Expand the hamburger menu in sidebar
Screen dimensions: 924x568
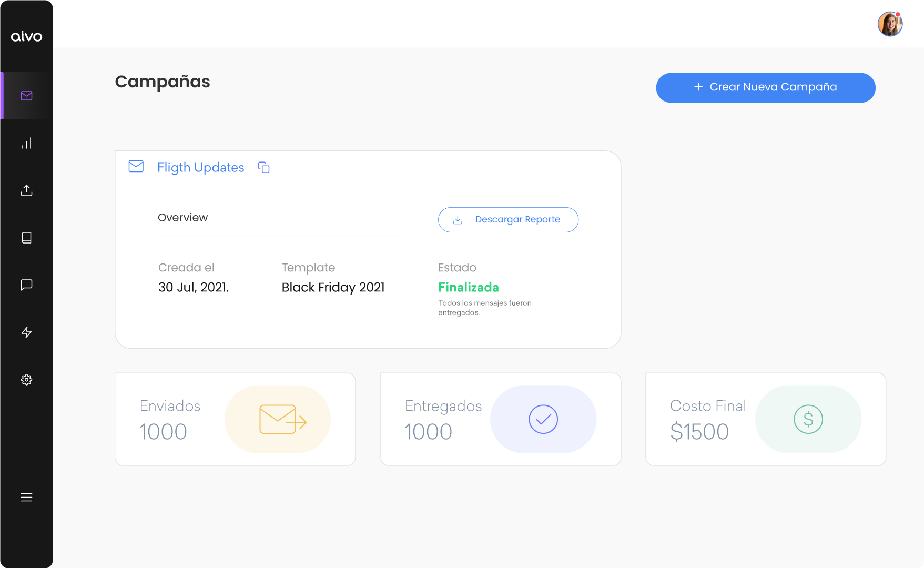point(26,497)
